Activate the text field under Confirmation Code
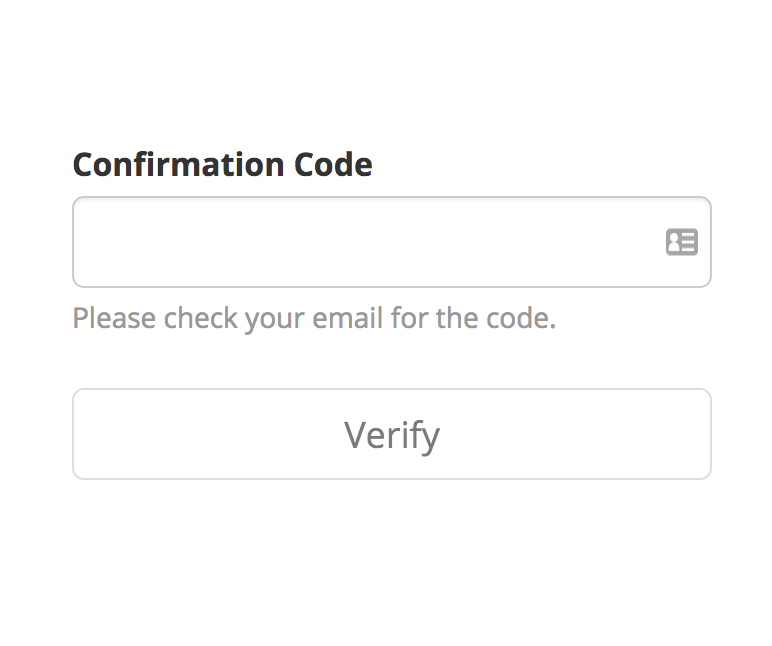The height and width of the screenshot is (646, 772). coord(392,242)
